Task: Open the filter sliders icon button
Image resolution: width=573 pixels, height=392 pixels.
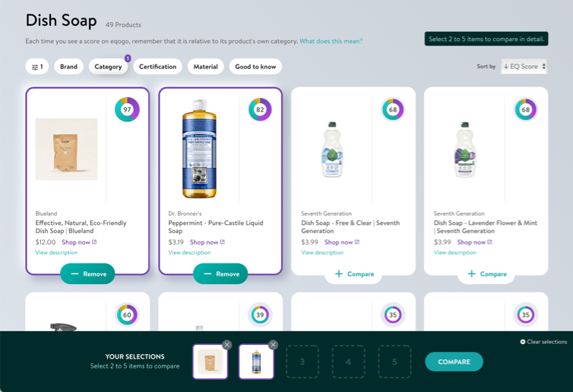Action: pos(37,67)
